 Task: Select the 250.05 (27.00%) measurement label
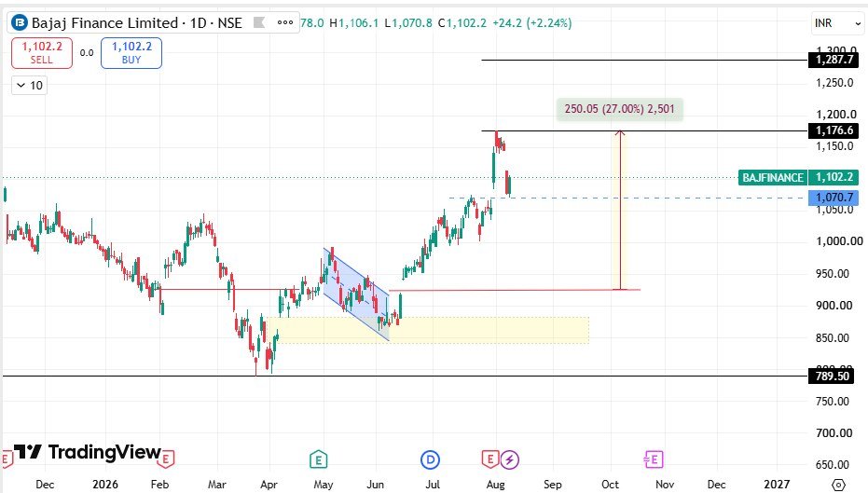tap(620, 109)
